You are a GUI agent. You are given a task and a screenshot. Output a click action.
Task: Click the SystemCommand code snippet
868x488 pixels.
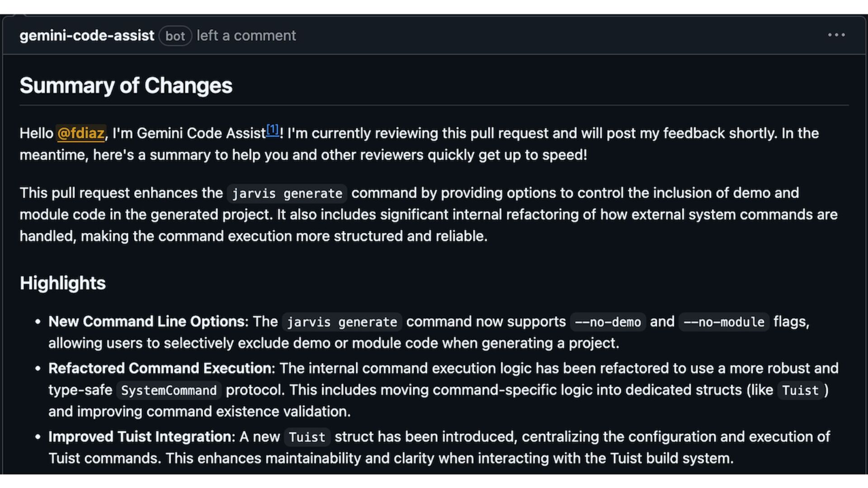[169, 390]
